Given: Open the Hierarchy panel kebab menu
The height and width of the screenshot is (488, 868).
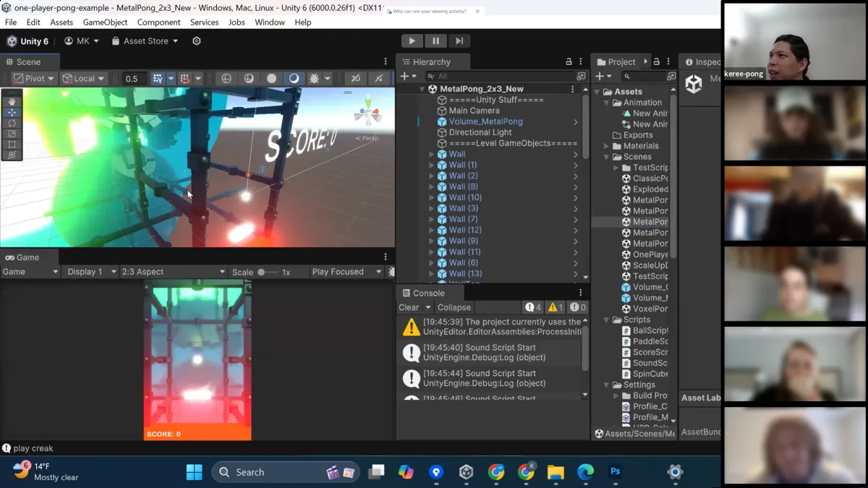Looking at the screenshot, I should coord(581,61).
